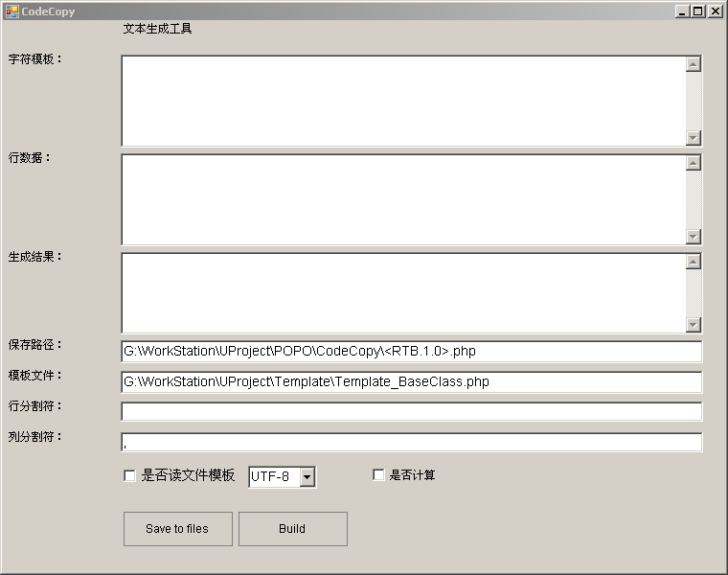Click the 模板文件 path field
The width and height of the screenshot is (728, 575).
411,382
